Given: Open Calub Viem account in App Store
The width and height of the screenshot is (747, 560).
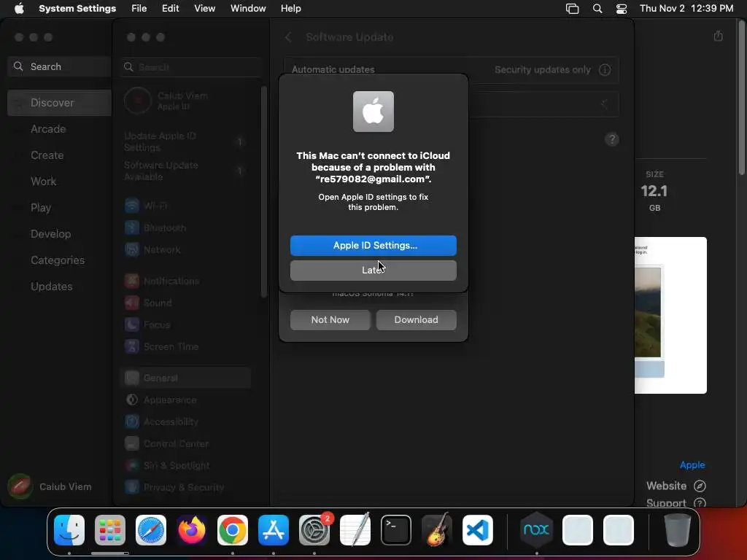Looking at the screenshot, I should click(50, 486).
